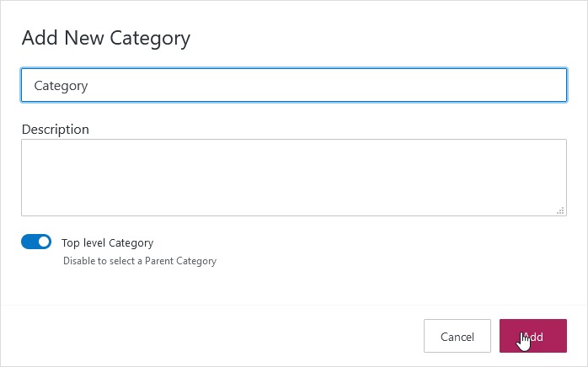
Task: Select the blue-outlined name text box
Action: [293, 85]
